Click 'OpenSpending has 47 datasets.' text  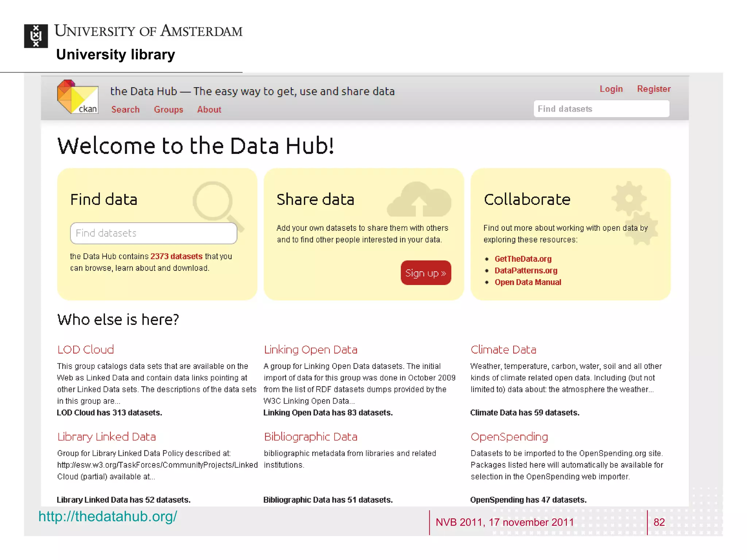pos(528,500)
